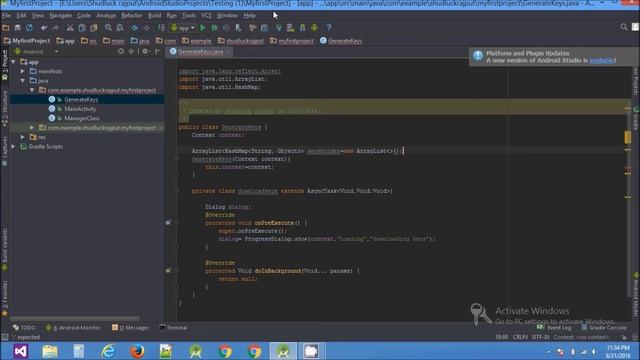Click the update available link
640x360 pixels.
click(602, 60)
